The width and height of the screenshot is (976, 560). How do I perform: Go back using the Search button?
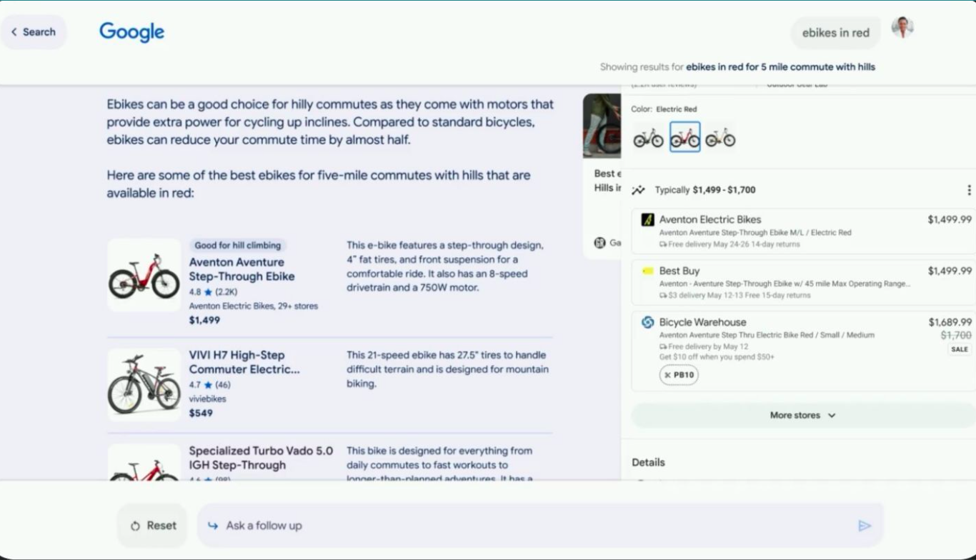33,32
